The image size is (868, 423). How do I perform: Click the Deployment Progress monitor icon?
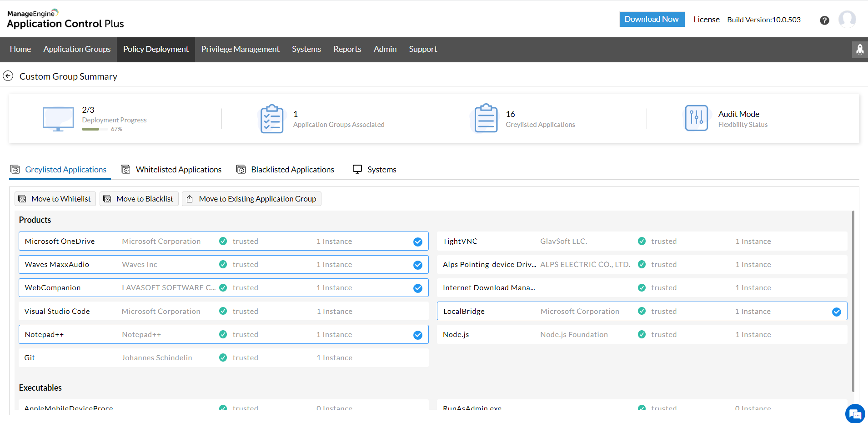(x=58, y=119)
